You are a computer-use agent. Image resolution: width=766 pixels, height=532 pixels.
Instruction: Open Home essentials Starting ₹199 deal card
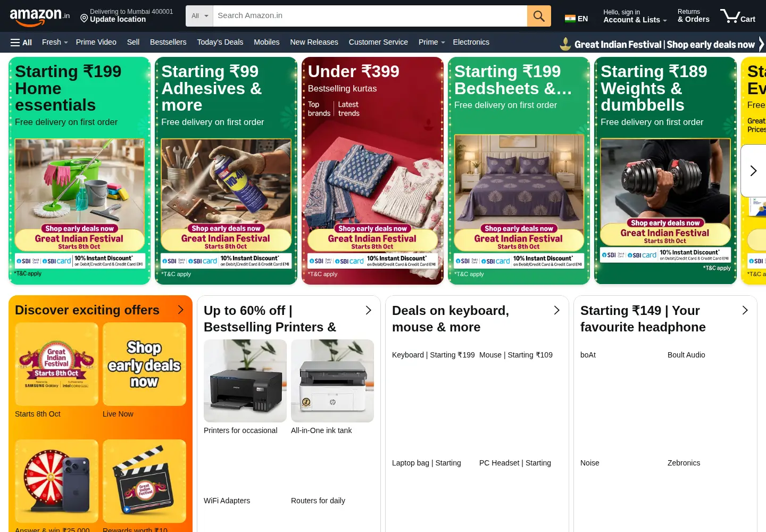79,171
